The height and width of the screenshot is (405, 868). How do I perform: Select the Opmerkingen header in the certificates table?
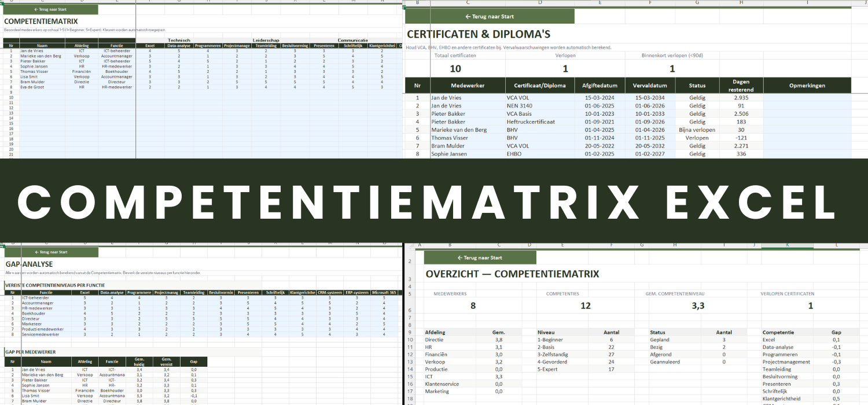point(807,86)
